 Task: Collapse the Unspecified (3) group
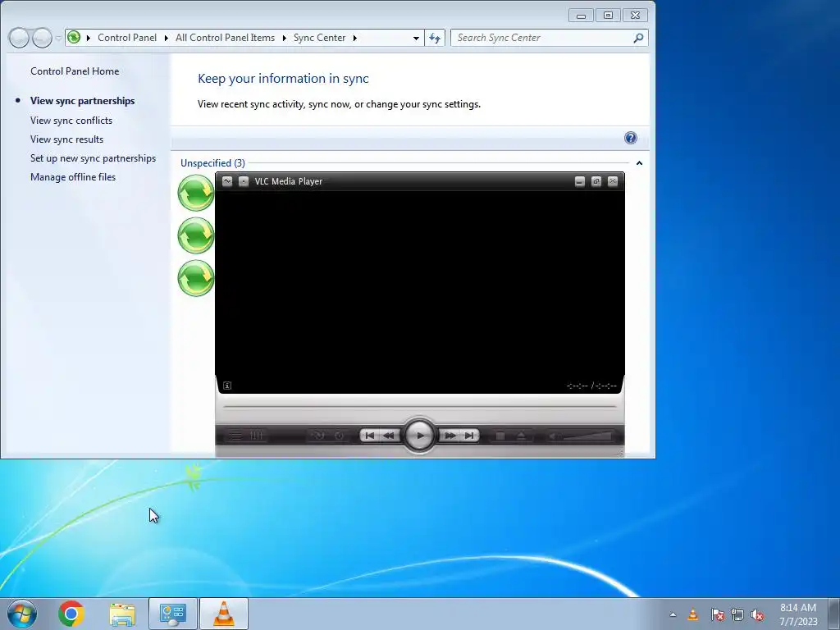(x=639, y=163)
